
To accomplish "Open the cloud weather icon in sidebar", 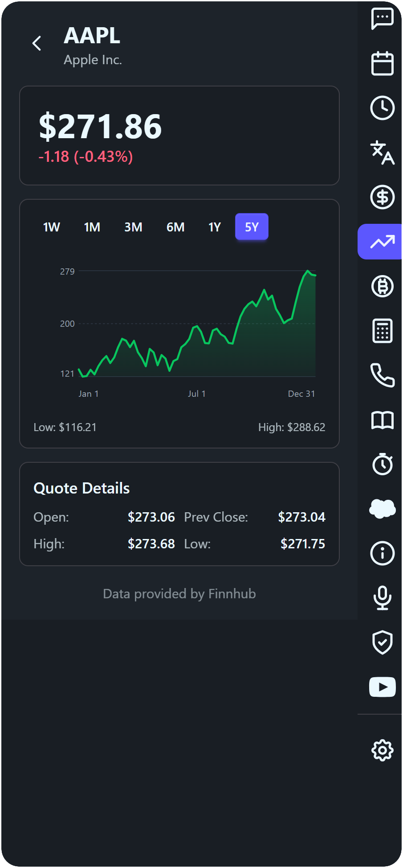I will tap(382, 509).
